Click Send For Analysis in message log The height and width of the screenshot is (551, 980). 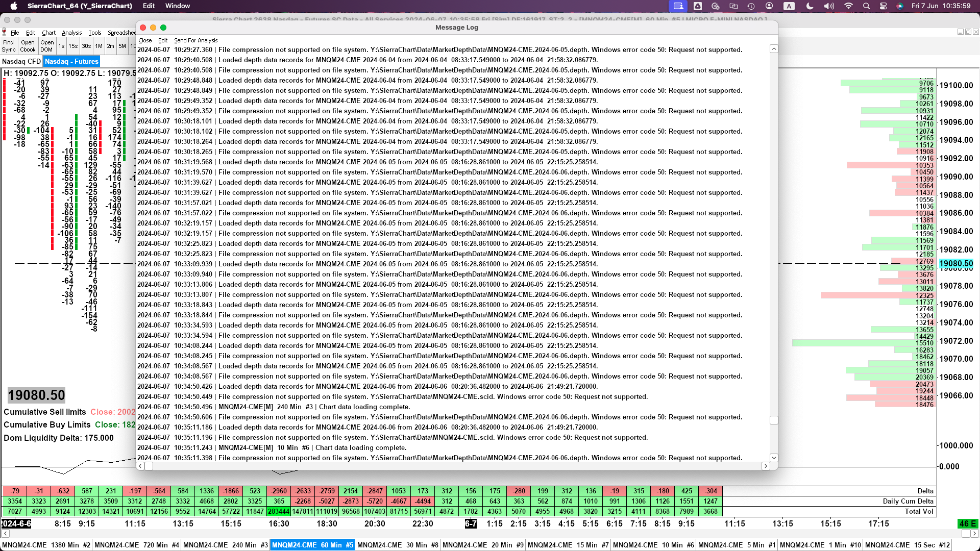(x=195, y=40)
